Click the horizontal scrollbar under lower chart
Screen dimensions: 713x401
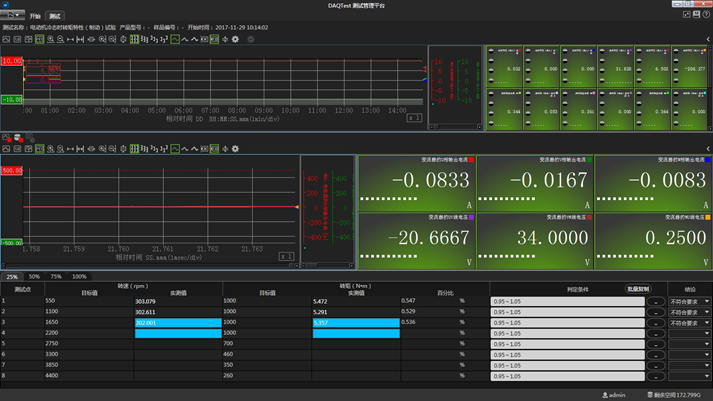150,267
